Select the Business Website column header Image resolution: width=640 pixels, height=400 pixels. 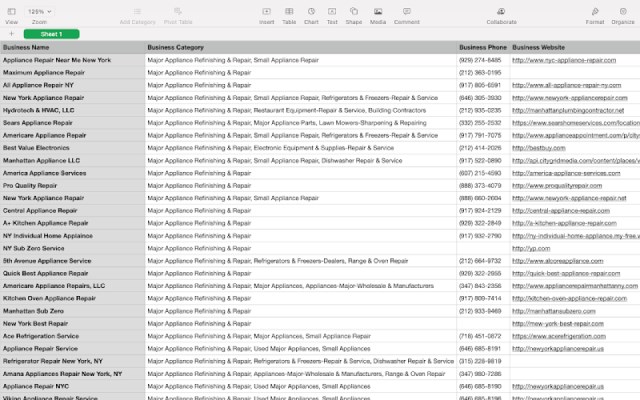(575, 47)
